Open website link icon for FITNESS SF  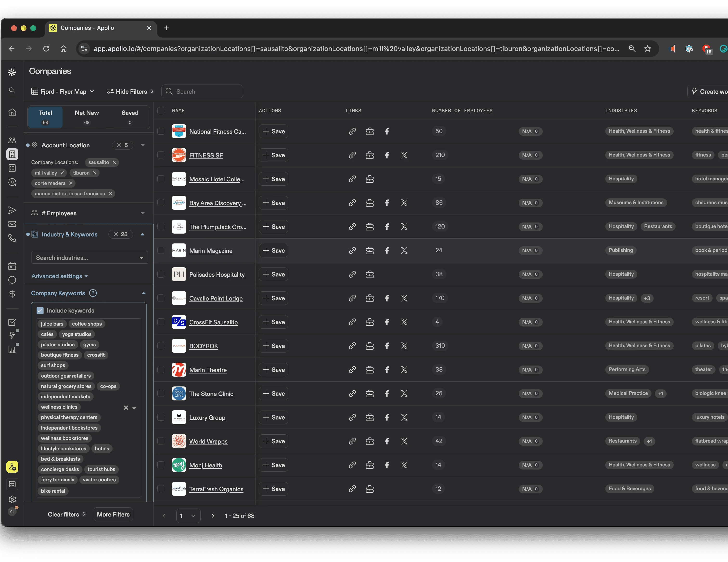point(352,155)
